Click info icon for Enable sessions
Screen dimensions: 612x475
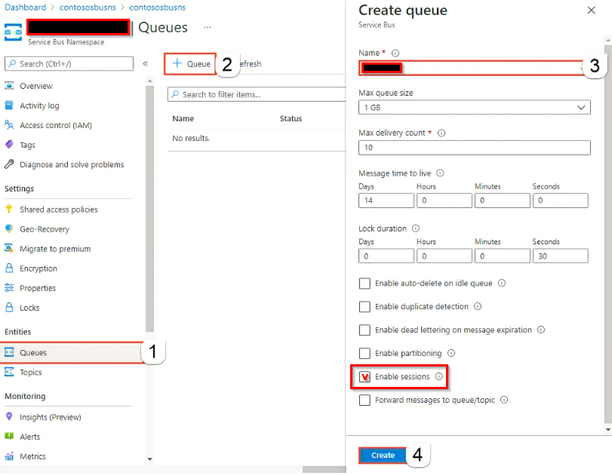coord(439,376)
